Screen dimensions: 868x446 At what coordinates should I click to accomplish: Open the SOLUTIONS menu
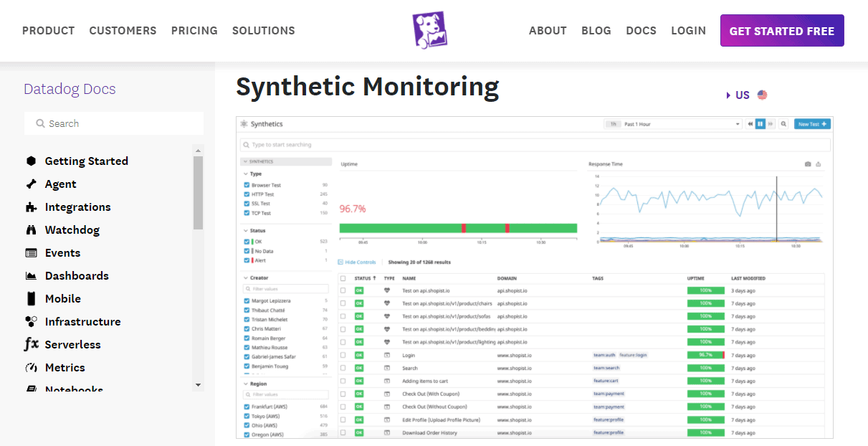click(263, 31)
